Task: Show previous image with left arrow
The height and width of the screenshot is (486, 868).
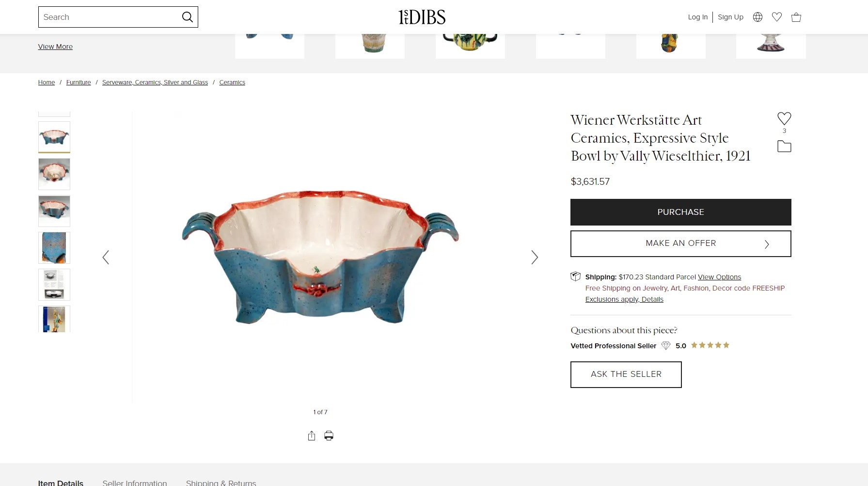Action: click(106, 257)
